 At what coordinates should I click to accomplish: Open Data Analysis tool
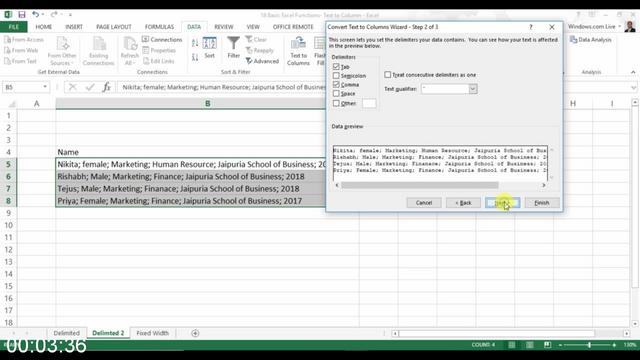pyautogui.click(x=591, y=40)
